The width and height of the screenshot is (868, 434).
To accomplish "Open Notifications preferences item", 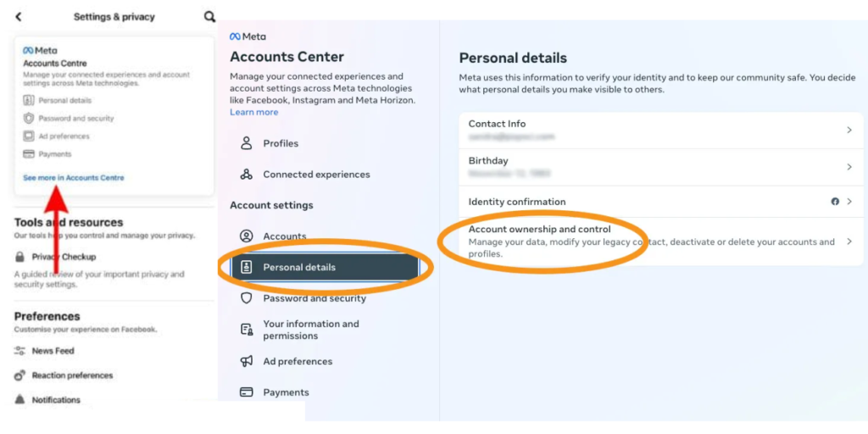I will 56,400.
